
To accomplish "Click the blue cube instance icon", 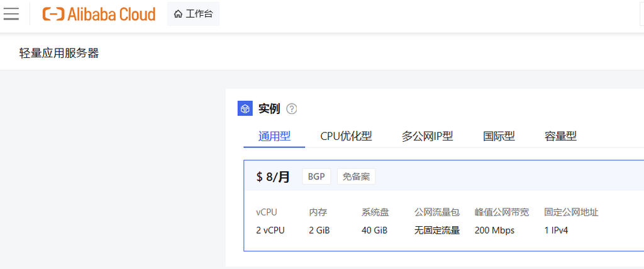I will (x=245, y=108).
